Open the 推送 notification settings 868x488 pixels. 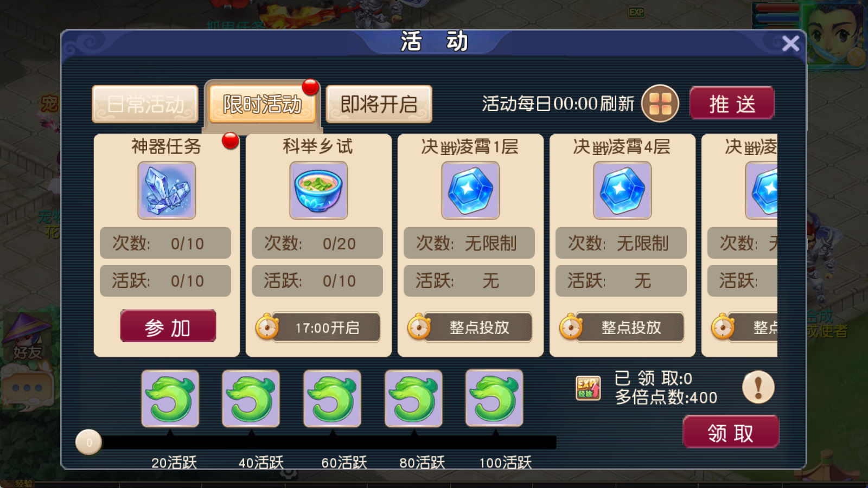[x=732, y=103]
